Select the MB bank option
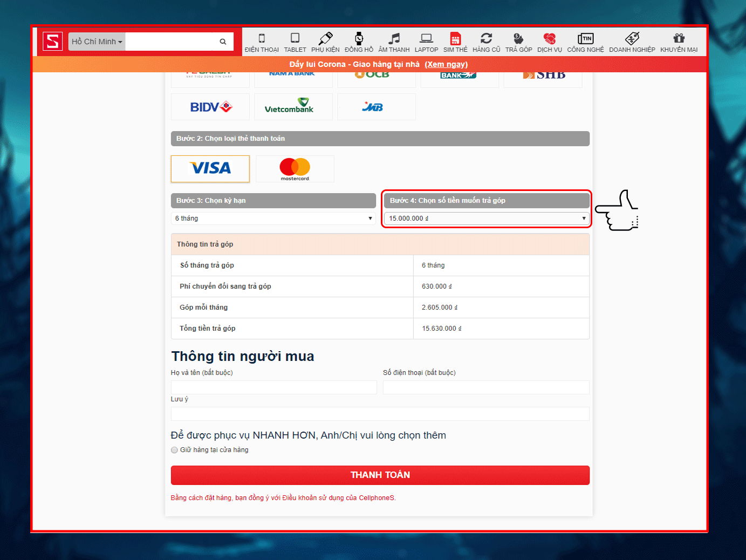Image resolution: width=746 pixels, height=560 pixels. pos(377,107)
